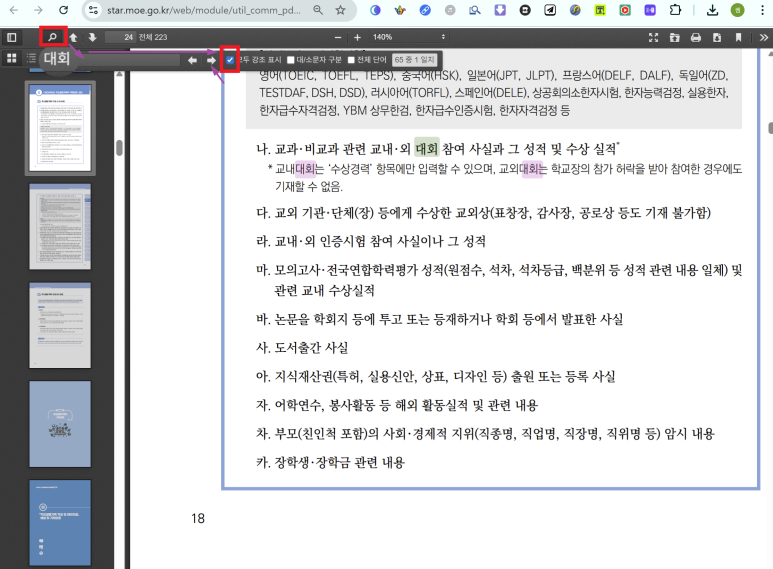Open Chrome's three-dot menu
Screen dimensions: 773x569
point(762,10)
